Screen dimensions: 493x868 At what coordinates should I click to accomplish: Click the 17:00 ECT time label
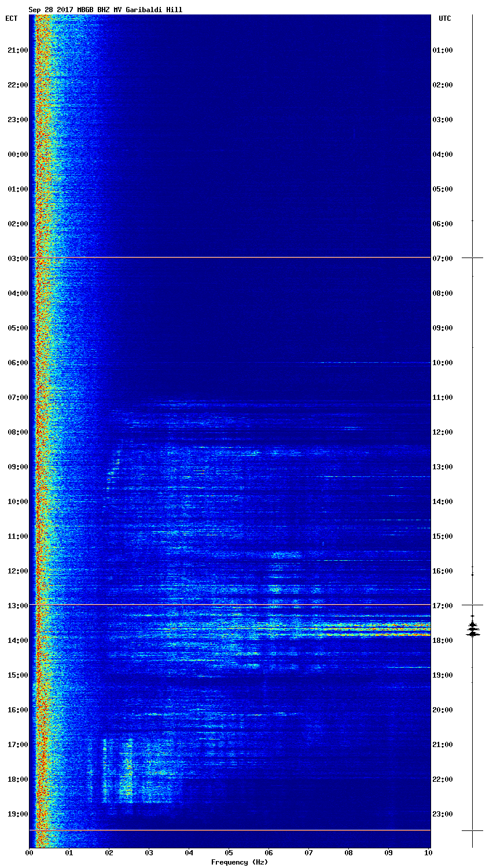click(18, 745)
